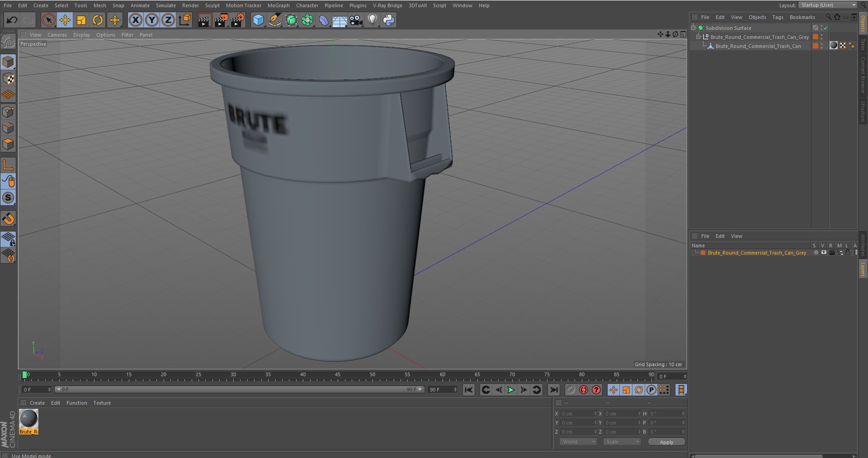Open the Python script icon

[389, 20]
